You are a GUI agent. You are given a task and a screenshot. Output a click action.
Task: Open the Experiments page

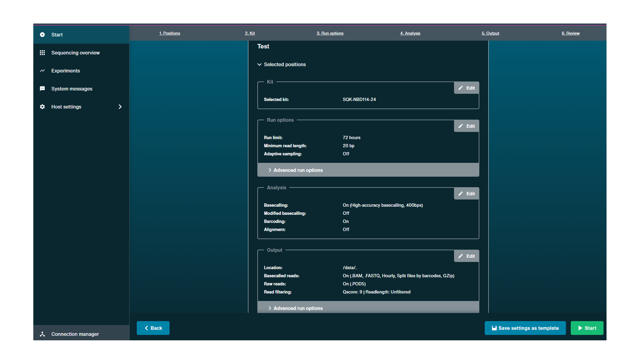[x=81, y=71]
